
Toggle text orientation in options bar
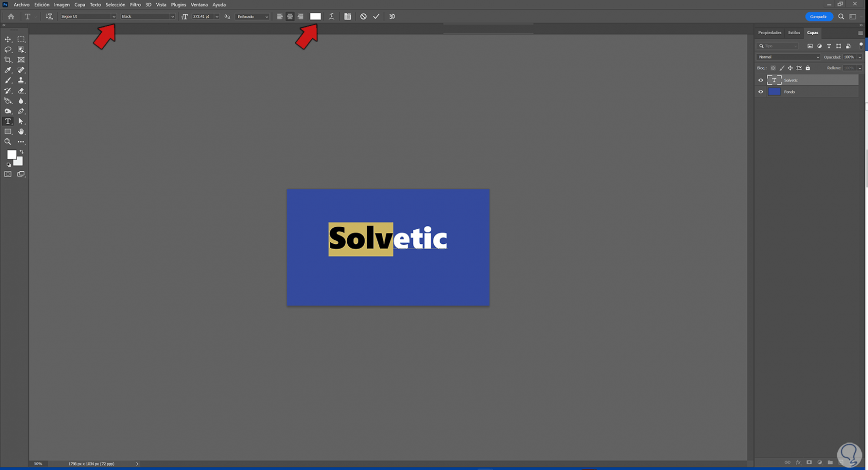coord(49,16)
